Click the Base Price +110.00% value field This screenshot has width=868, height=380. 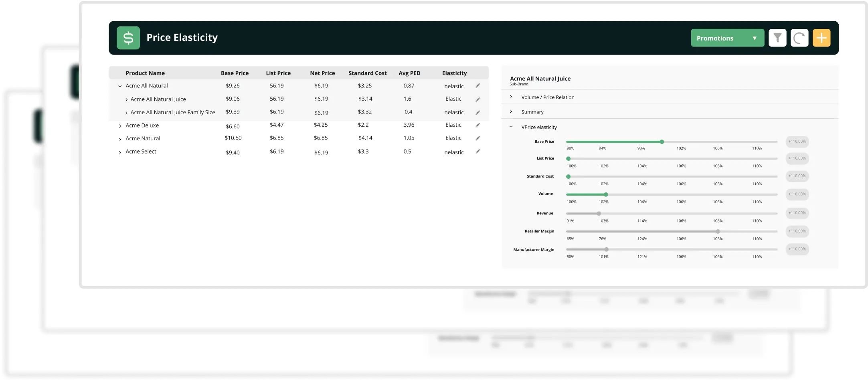point(797,141)
